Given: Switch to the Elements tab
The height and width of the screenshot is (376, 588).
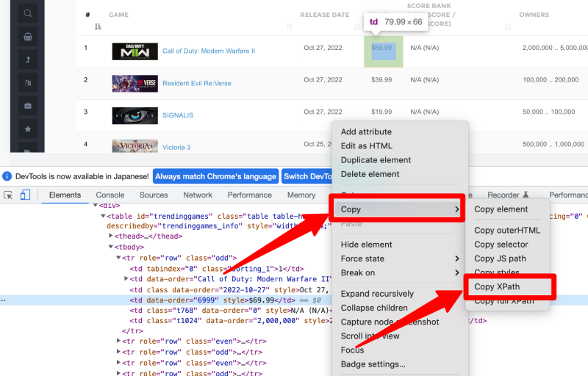Looking at the screenshot, I should 65,195.
